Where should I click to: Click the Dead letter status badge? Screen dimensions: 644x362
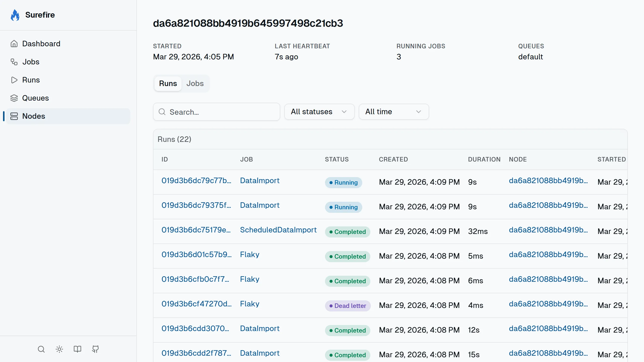coord(348,306)
